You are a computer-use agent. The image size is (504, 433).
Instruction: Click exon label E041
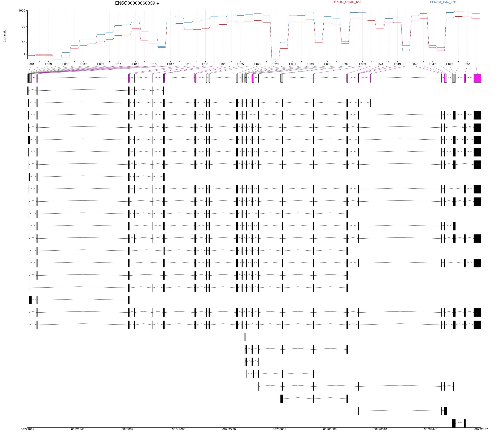click(380, 64)
